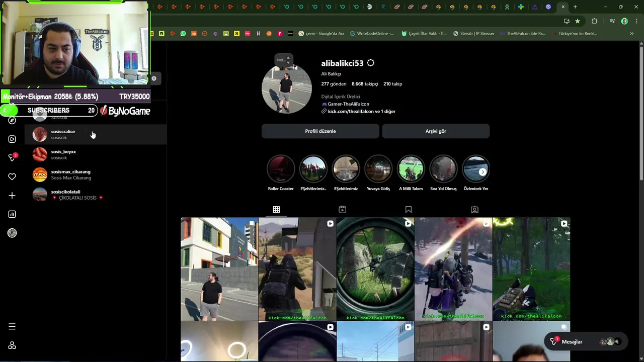Select sosis_beyxx search result
Viewport: 644px width, 362px height.
point(96,154)
